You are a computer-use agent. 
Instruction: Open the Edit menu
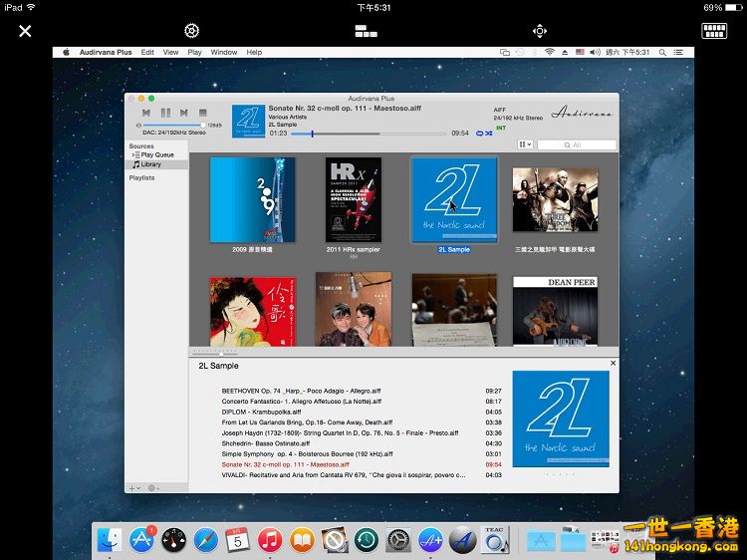147,52
